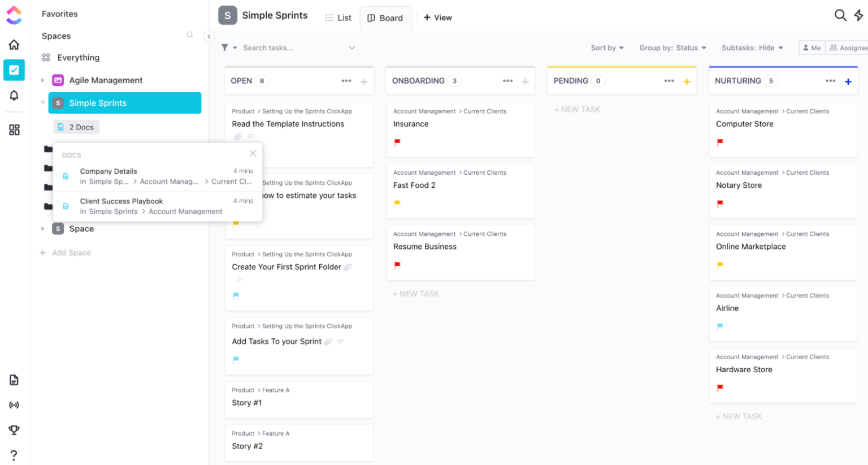This screenshot has height=465, width=868.
Task: Click the yellow flag on Online Marketplace task
Action: coord(720,265)
